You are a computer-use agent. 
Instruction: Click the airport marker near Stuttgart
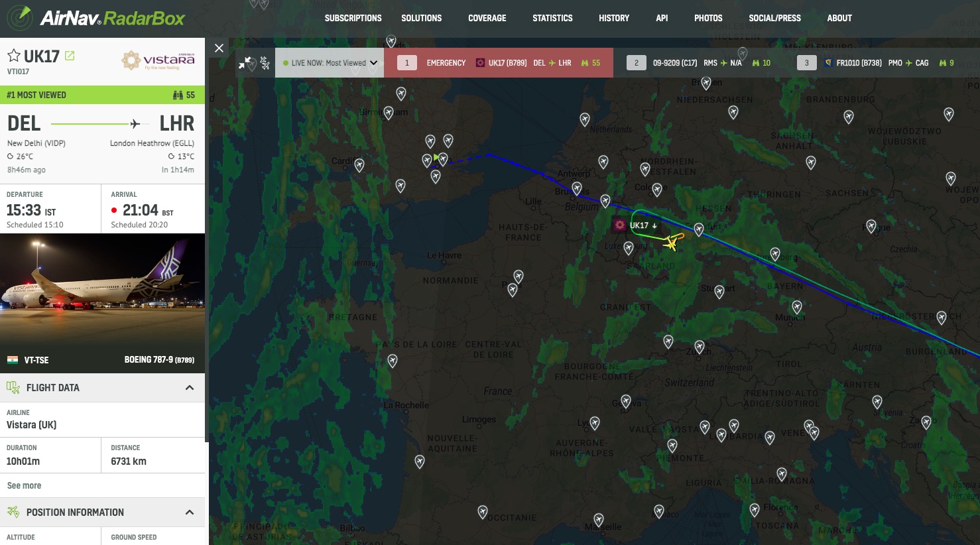(719, 291)
